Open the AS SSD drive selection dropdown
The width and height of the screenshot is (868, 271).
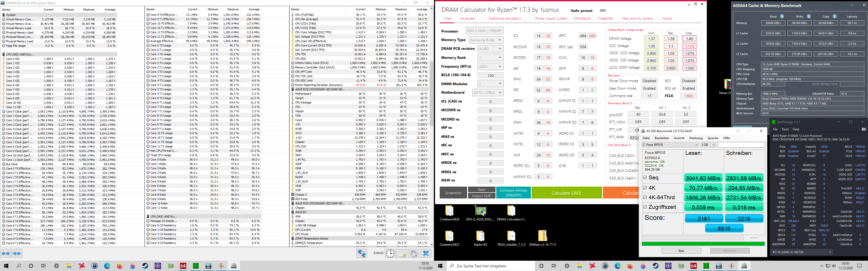[x=670, y=145]
